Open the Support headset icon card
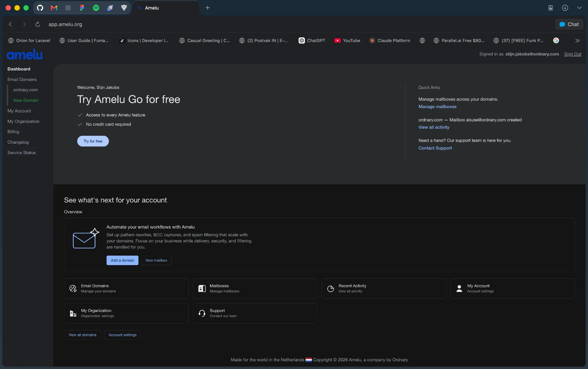Viewport: 588px width, 369px height. click(202, 313)
